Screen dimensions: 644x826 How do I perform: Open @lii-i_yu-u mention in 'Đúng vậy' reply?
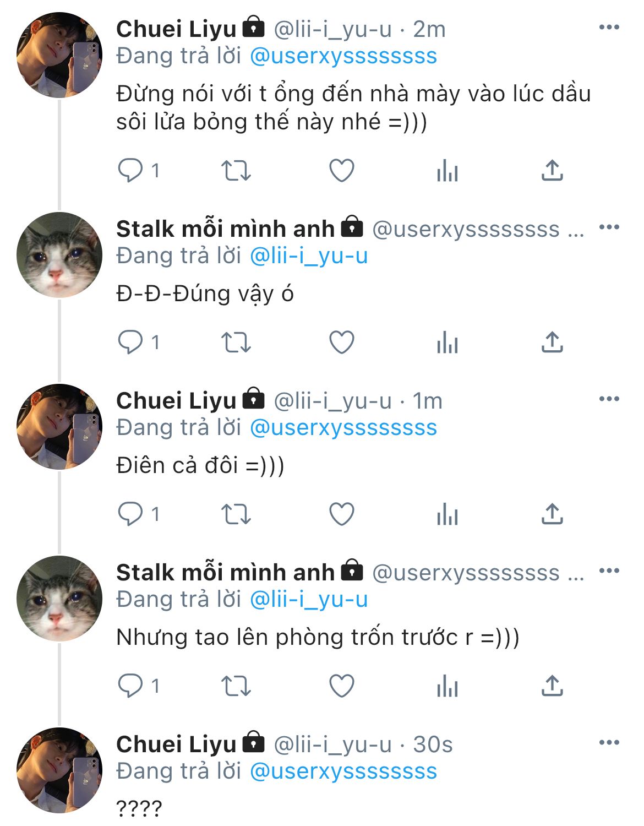coord(309,256)
